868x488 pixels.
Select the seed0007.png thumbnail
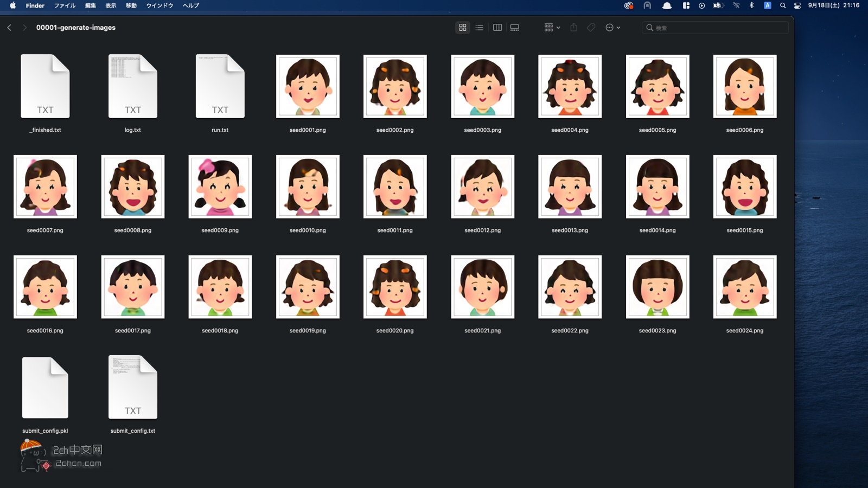(45, 187)
